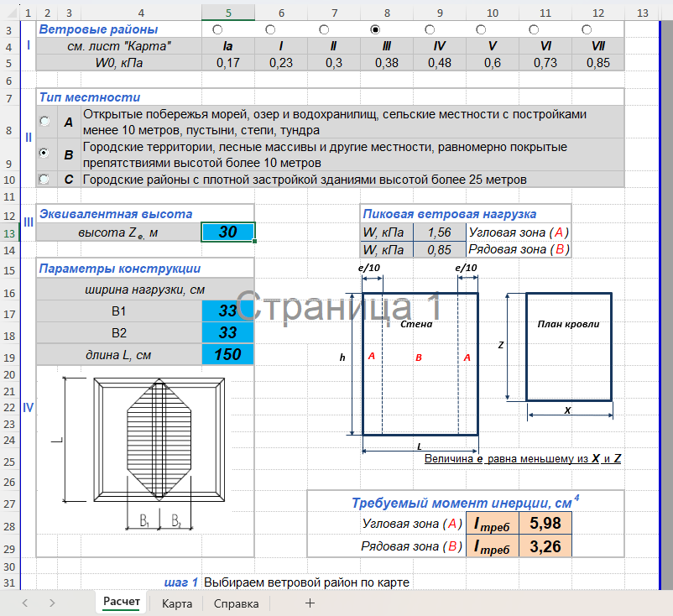Select row header 5

(9, 63)
